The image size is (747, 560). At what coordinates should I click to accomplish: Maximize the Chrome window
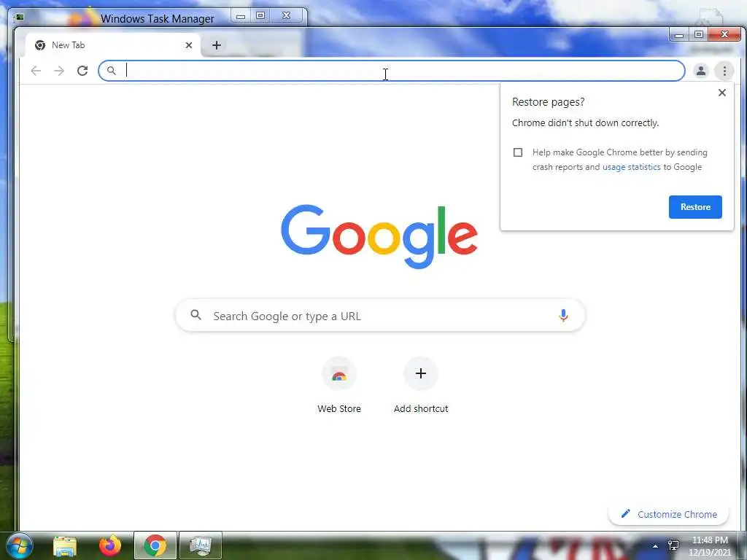[699, 34]
